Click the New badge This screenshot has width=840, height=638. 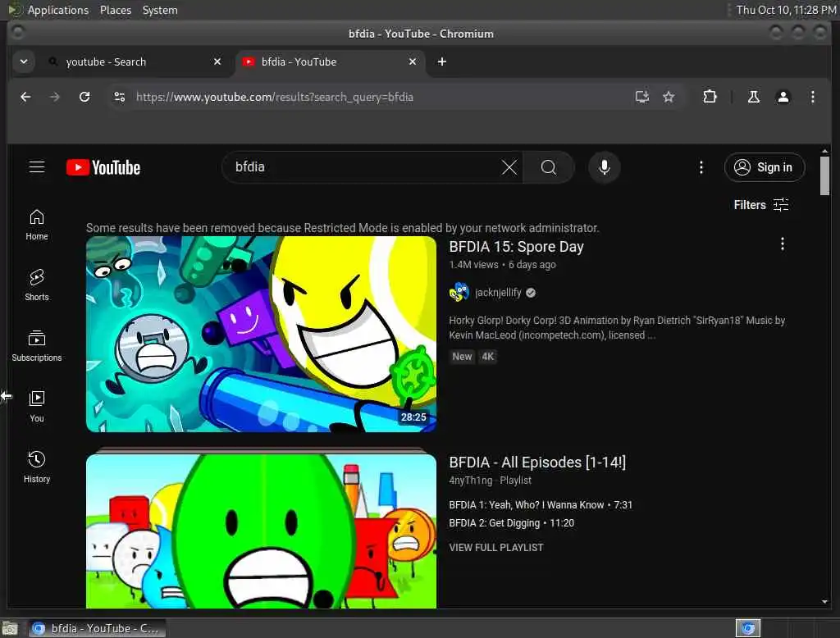tap(462, 357)
